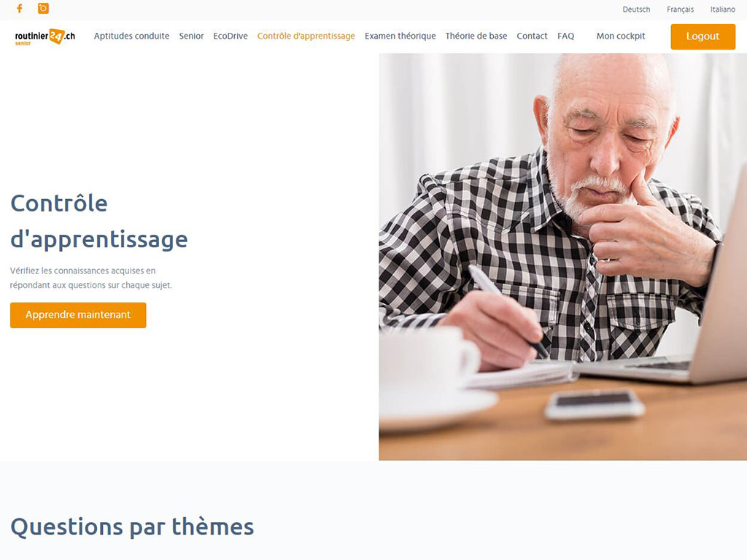Click the Contrôle d'apprentissage main heading

point(99,221)
